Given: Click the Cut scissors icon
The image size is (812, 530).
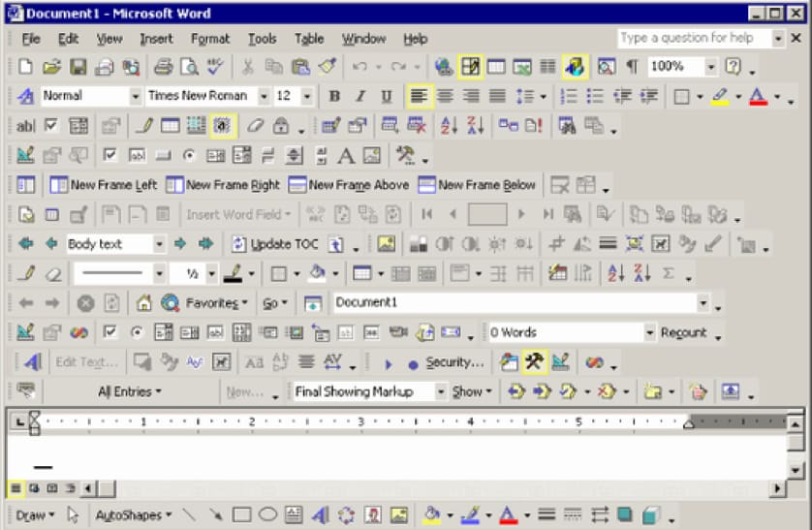Looking at the screenshot, I should (x=247, y=67).
